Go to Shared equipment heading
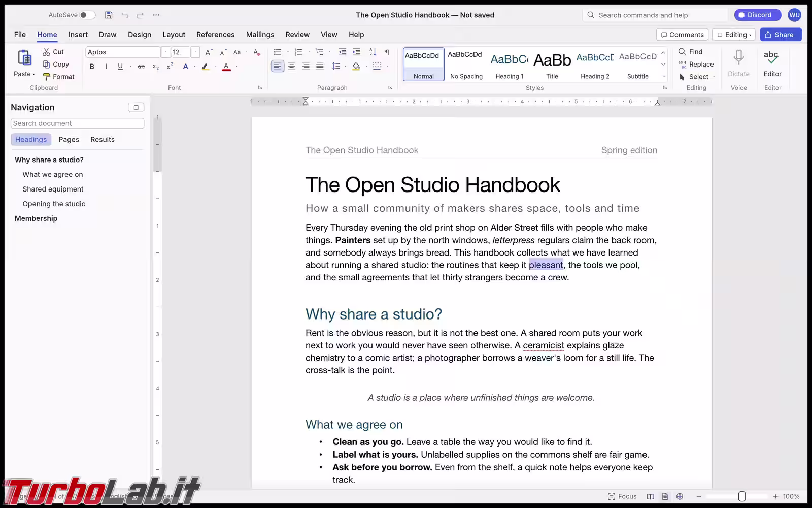Viewport: 812px width, 508px height. [x=53, y=189]
